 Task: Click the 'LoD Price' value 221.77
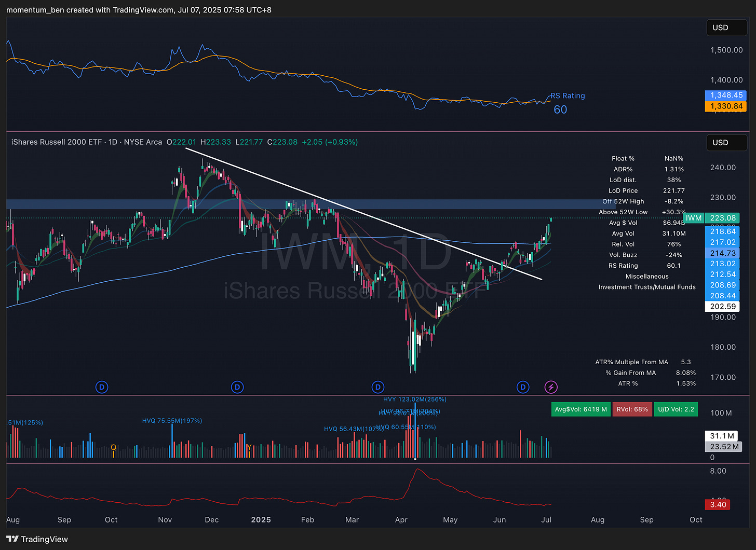point(674,190)
